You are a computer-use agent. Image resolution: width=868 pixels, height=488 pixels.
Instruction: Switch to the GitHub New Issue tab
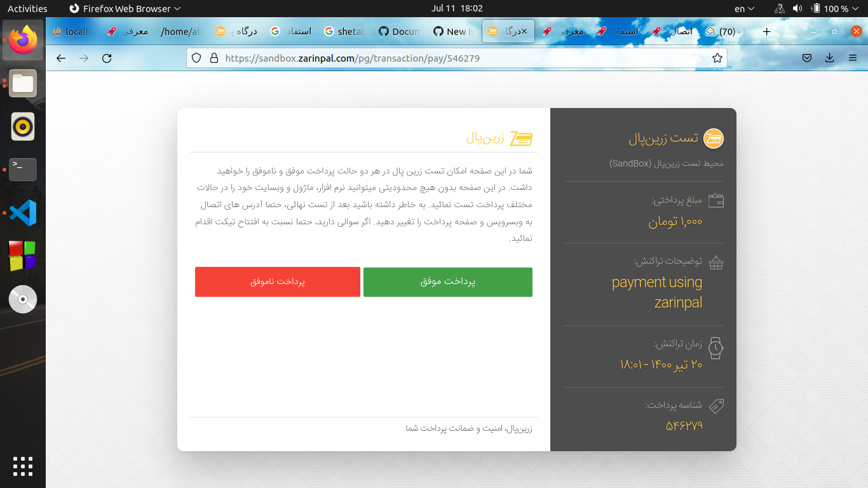454,30
